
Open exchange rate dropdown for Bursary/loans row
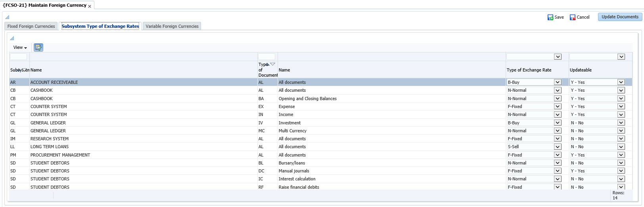point(558,163)
